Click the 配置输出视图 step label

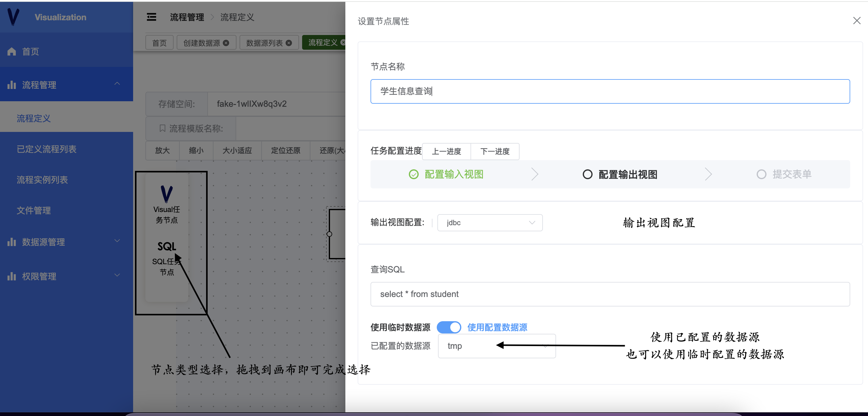point(628,174)
